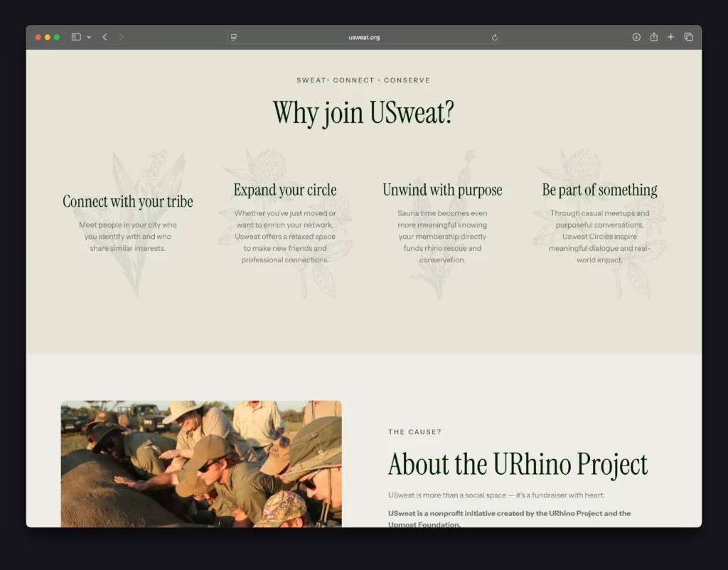The width and height of the screenshot is (728, 570).
Task: Select the 'Connect with your tribe' heading
Action: coord(128,202)
